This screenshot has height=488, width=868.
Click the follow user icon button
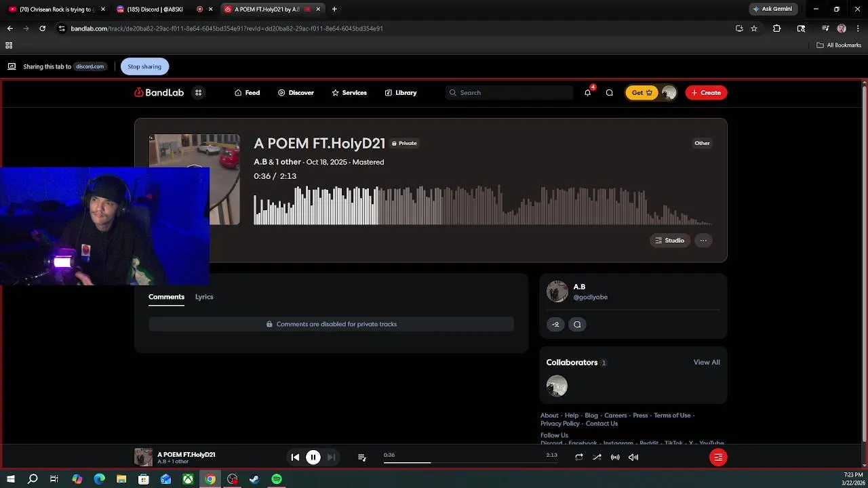pyautogui.click(x=555, y=324)
